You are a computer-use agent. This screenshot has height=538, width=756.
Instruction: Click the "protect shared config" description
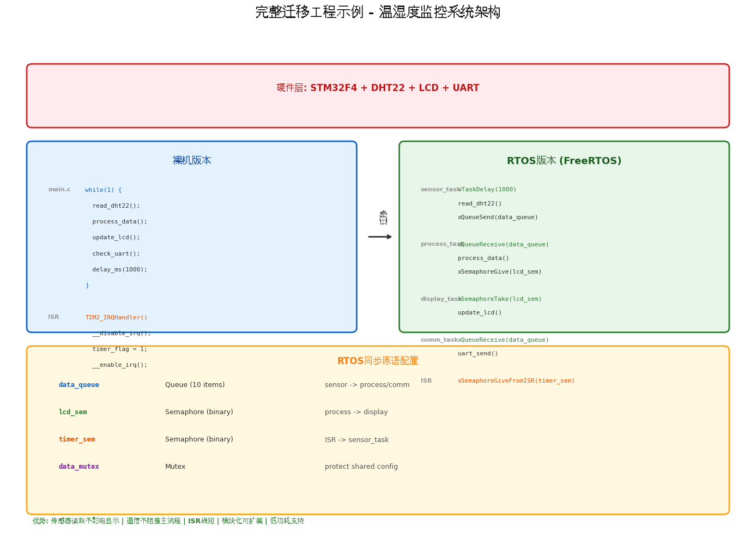(x=361, y=467)
